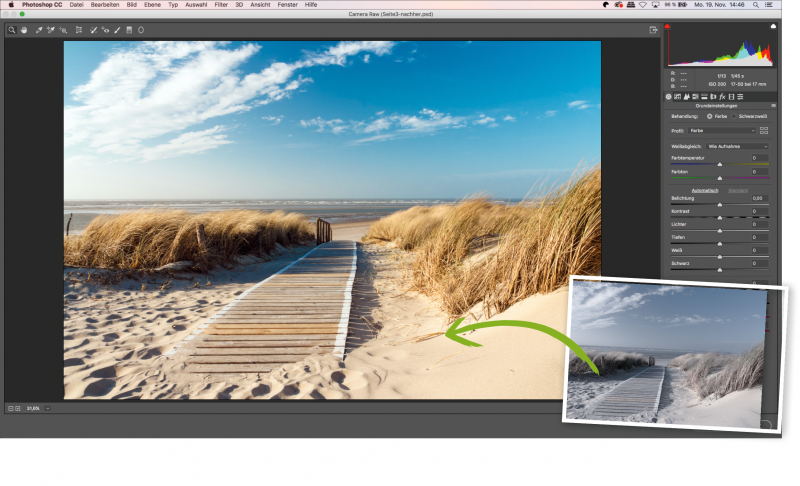Image resolution: width=800 pixels, height=486 pixels.
Task: Select the Red Eye Removal tool
Action: (x=105, y=30)
